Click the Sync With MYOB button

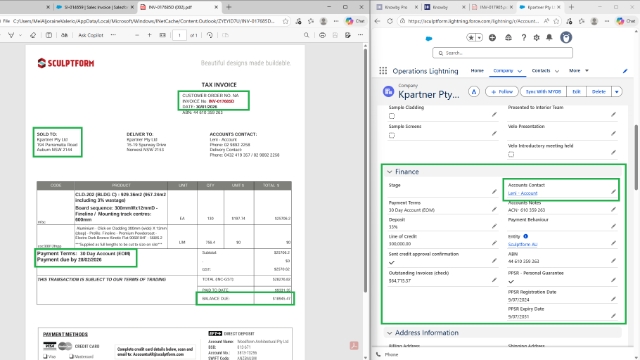[x=543, y=91]
